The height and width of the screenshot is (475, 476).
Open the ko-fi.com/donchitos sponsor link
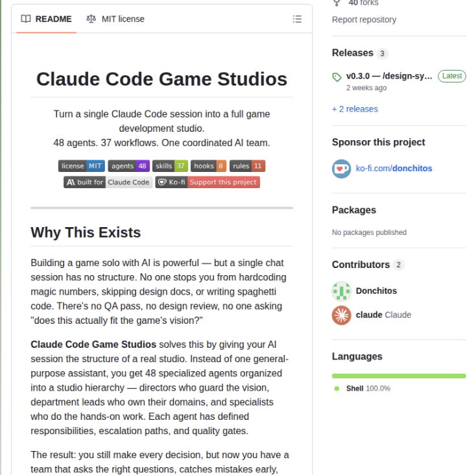pos(394,169)
